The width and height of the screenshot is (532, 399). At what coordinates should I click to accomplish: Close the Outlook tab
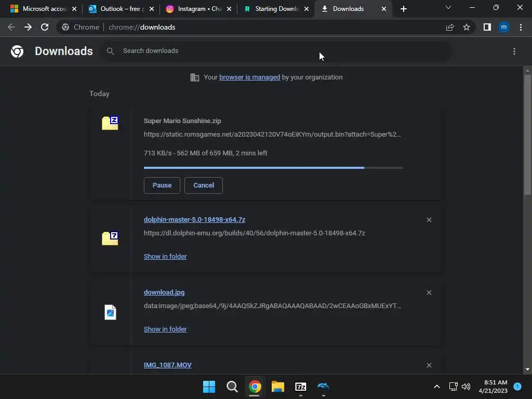(152, 9)
